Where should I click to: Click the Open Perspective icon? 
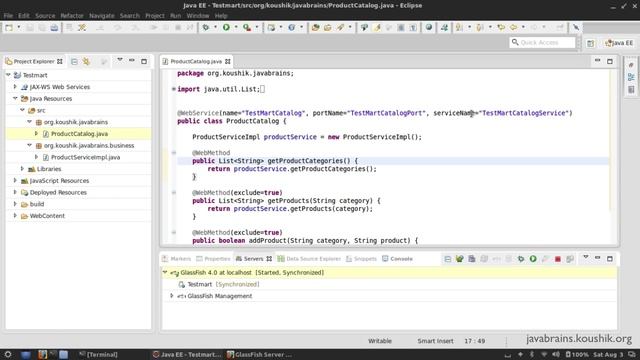[591, 43]
